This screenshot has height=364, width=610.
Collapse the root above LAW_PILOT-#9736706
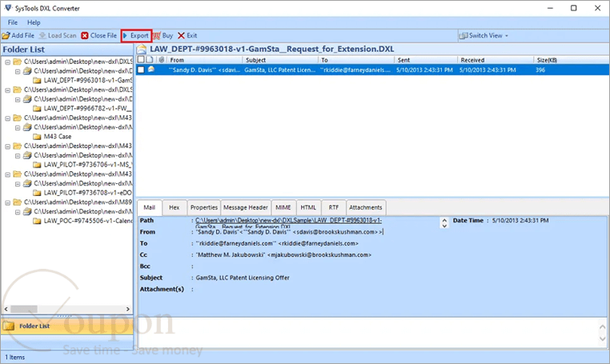coord(7,146)
